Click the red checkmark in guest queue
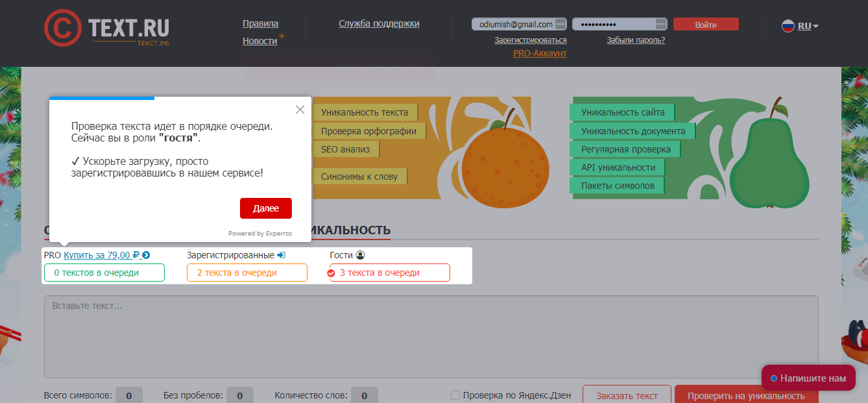 332,273
